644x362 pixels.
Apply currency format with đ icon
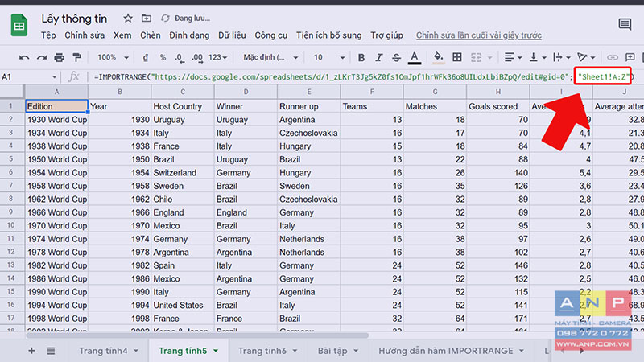(x=146, y=57)
